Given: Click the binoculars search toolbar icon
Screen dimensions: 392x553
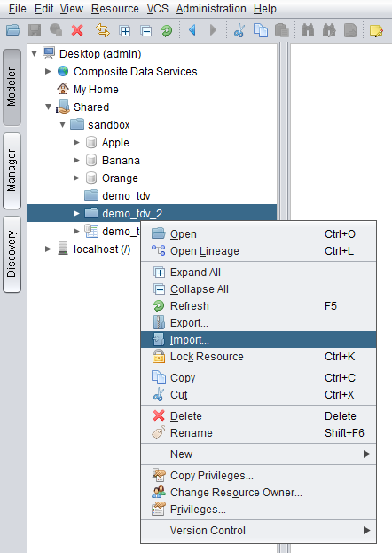Looking at the screenshot, I should pyautogui.click(x=308, y=30).
